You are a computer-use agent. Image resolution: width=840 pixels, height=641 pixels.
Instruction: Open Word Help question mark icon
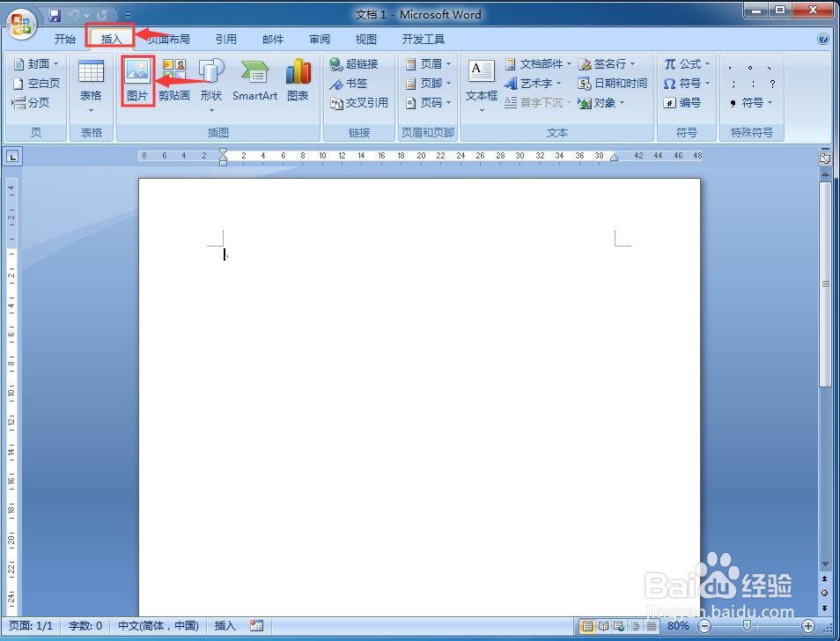823,39
